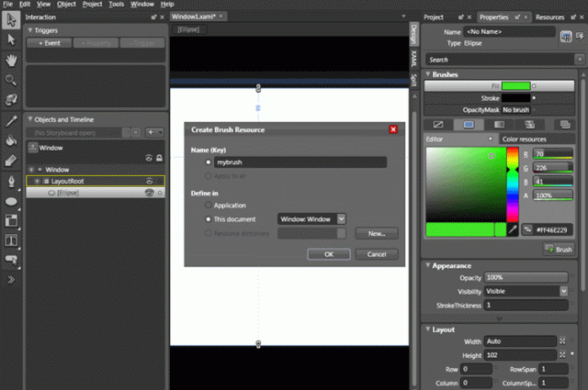Open the Window: Window dropdown

click(341, 219)
